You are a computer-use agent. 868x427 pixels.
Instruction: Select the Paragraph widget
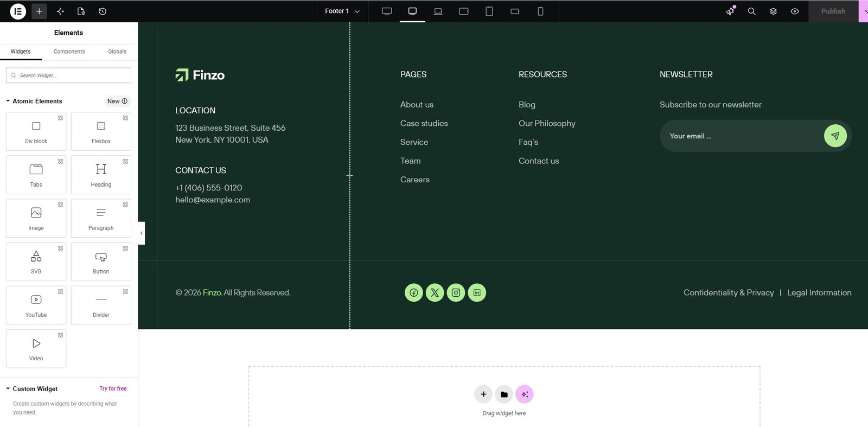point(101,218)
